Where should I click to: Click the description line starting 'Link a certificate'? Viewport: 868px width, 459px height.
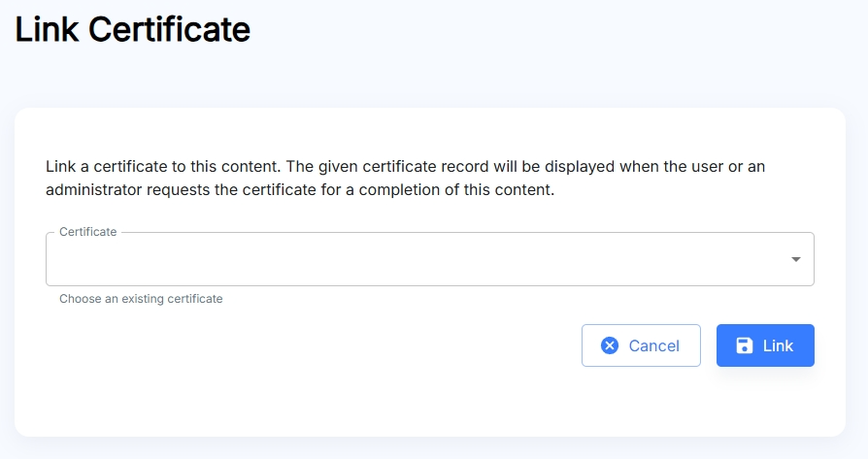(405, 167)
